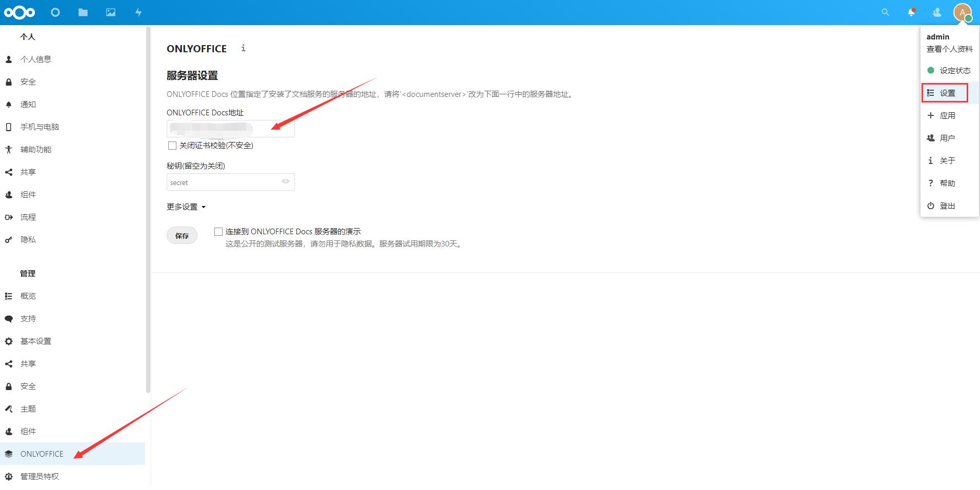Click the 保存 button
The height and width of the screenshot is (490, 980).
(x=182, y=235)
